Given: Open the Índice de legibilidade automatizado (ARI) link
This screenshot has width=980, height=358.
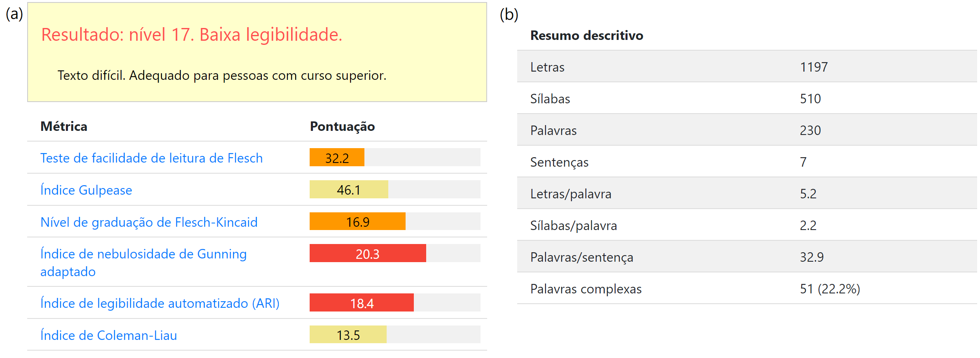Looking at the screenshot, I should [x=160, y=303].
